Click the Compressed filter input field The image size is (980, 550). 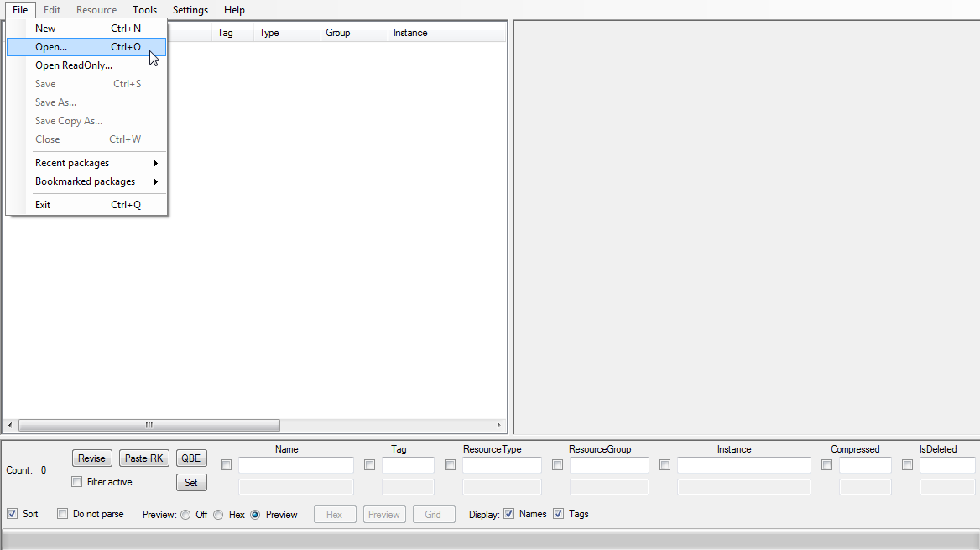[x=866, y=465]
